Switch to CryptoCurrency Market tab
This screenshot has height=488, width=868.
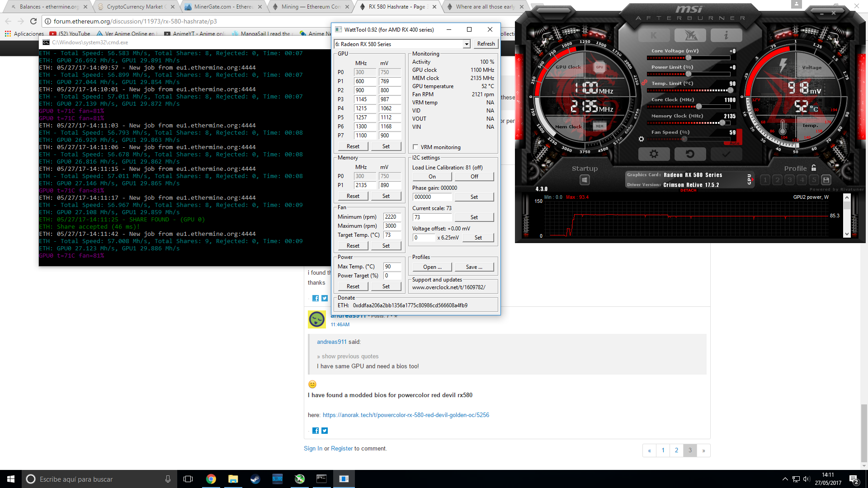(136, 7)
